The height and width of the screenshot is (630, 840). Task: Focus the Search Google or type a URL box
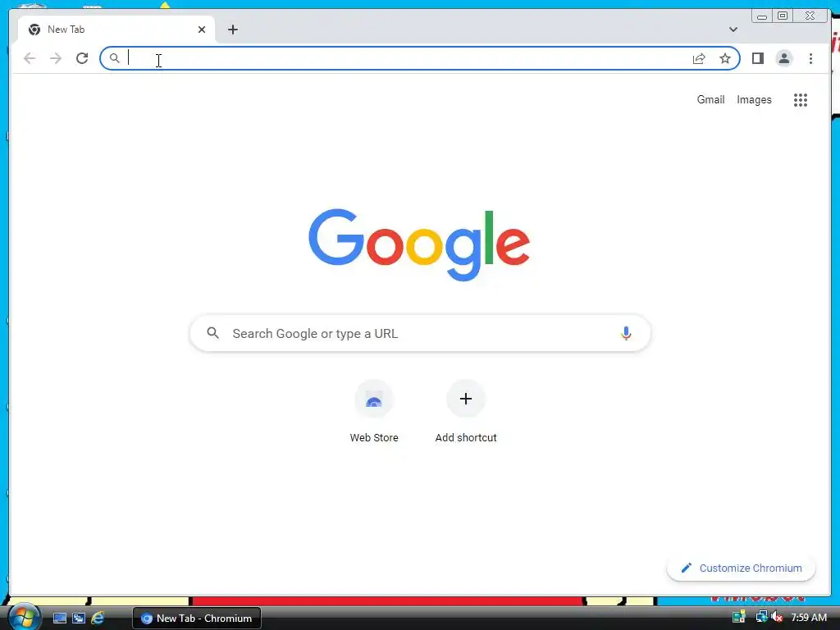[420, 333]
